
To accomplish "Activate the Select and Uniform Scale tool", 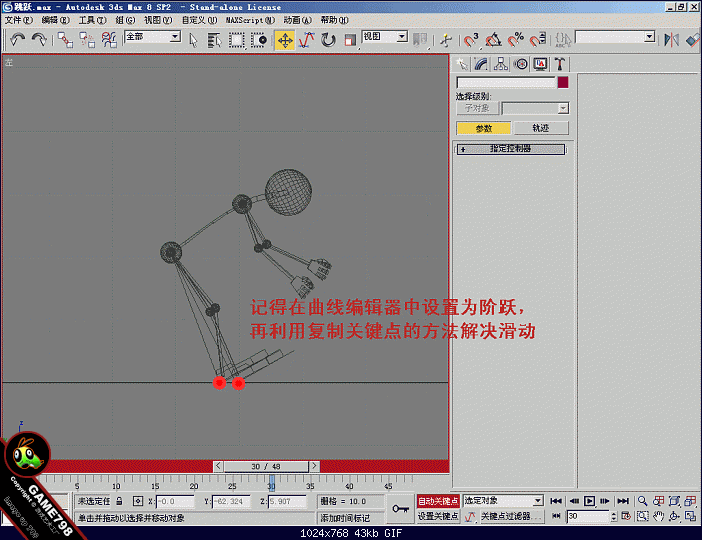I will click(350, 40).
